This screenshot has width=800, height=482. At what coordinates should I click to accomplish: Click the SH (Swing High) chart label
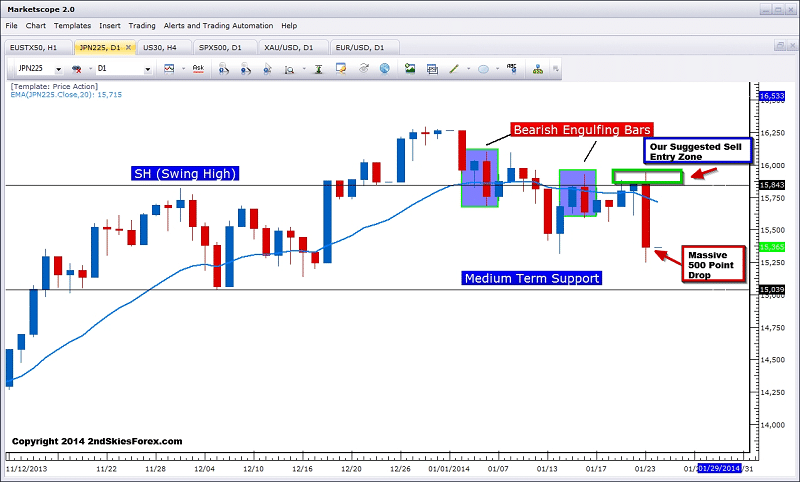[185, 173]
